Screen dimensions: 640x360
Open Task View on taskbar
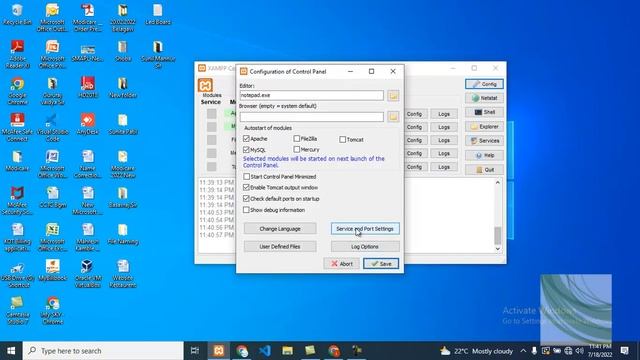[x=195, y=351]
